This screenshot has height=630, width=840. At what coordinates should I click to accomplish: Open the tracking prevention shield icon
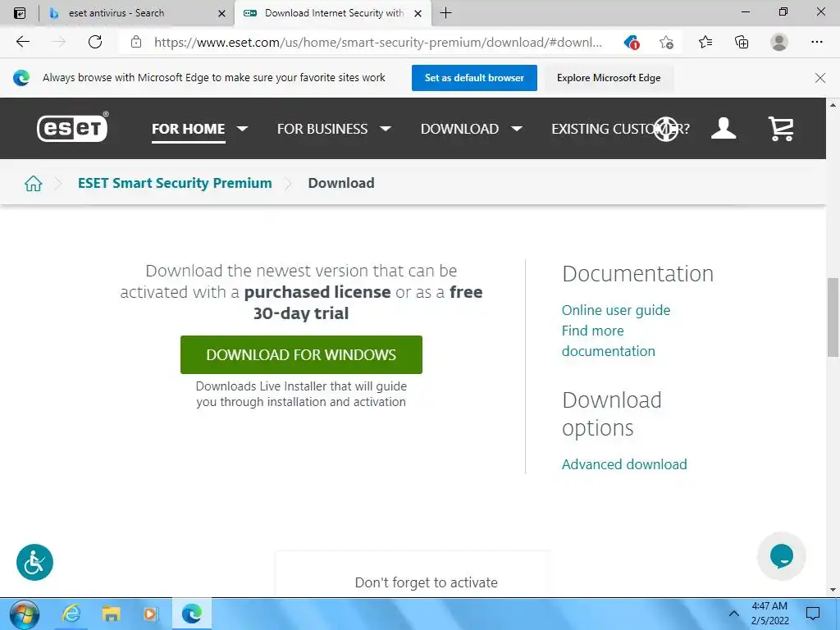coord(632,43)
